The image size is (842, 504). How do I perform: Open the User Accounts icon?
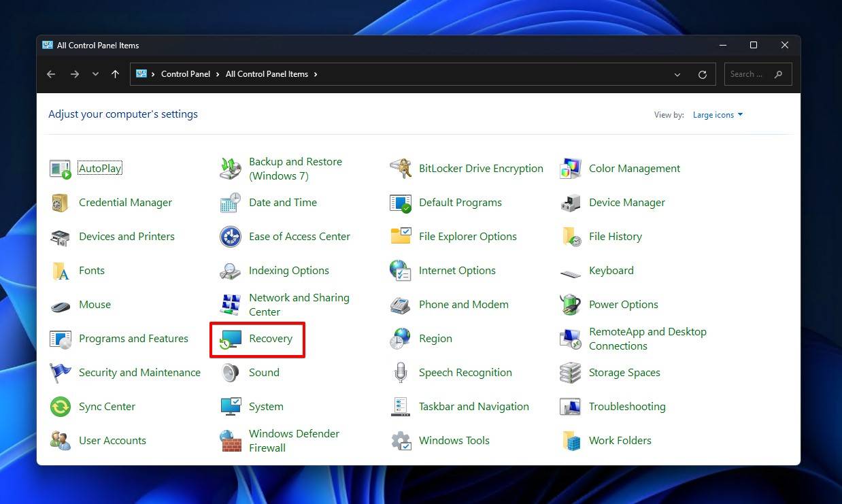[61, 441]
